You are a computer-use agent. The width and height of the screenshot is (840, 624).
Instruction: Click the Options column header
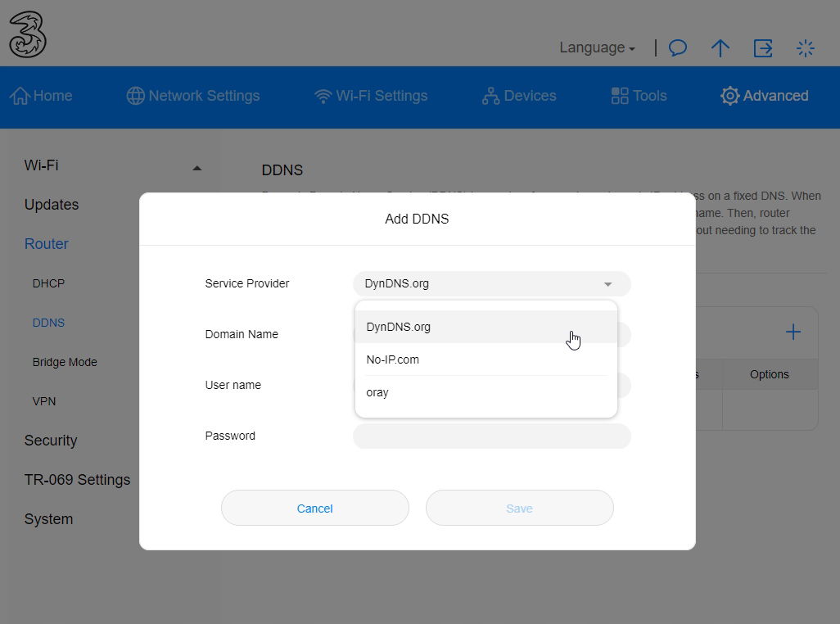click(x=770, y=374)
